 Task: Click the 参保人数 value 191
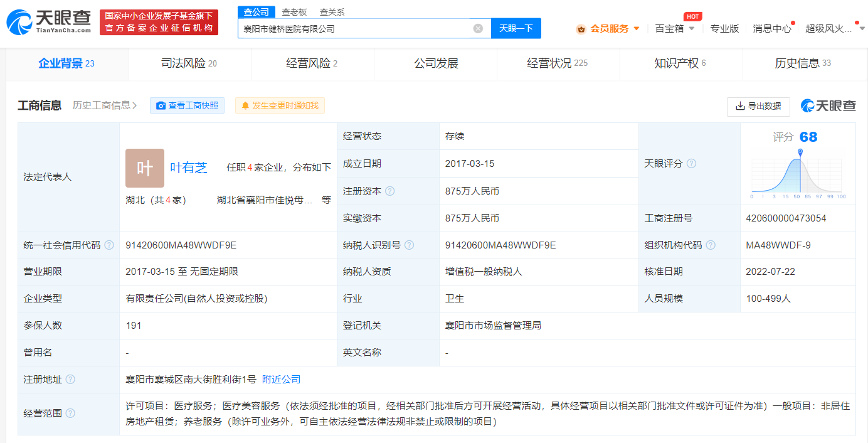[134, 326]
